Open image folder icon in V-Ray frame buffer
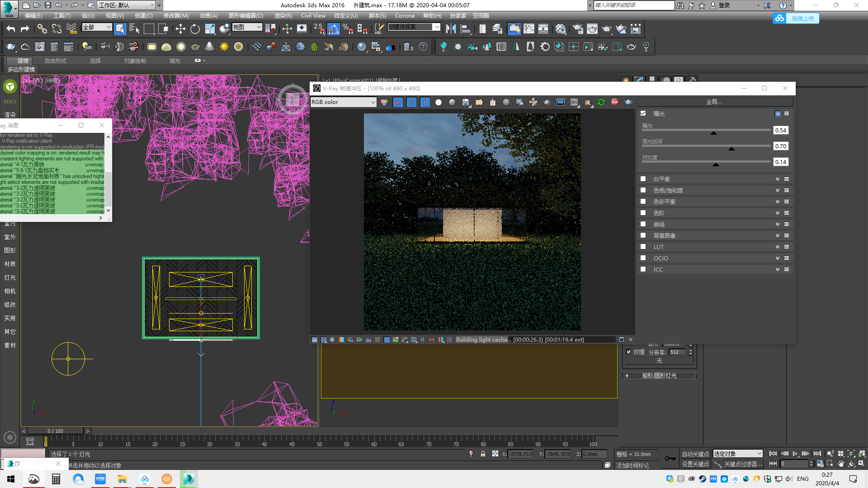The image size is (868, 488). pyautogui.click(x=479, y=102)
